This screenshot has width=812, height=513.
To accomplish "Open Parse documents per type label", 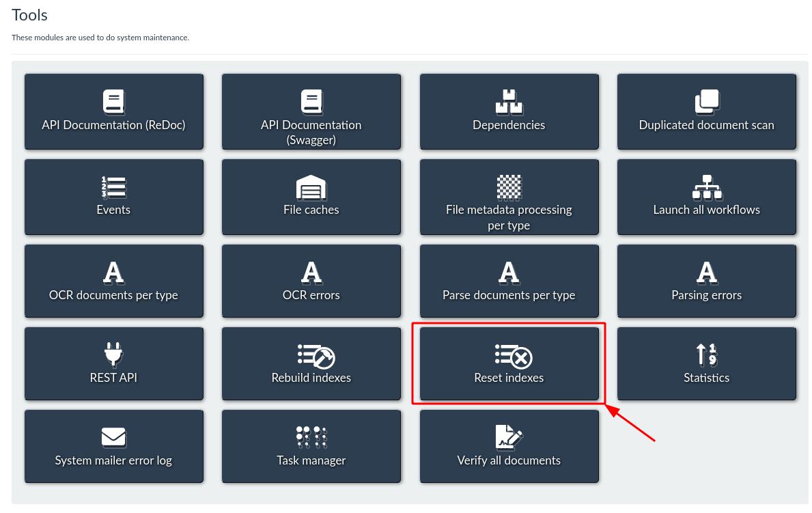I will pyautogui.click(x=509, y=295).
